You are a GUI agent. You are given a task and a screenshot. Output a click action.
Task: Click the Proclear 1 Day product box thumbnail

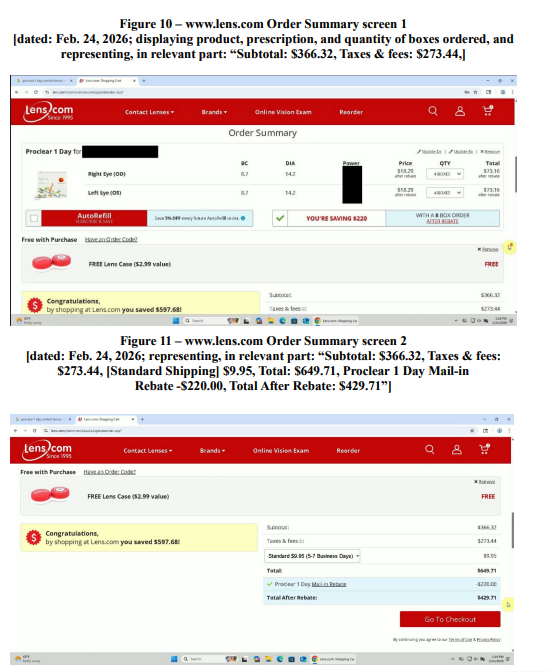click(51, 185)
